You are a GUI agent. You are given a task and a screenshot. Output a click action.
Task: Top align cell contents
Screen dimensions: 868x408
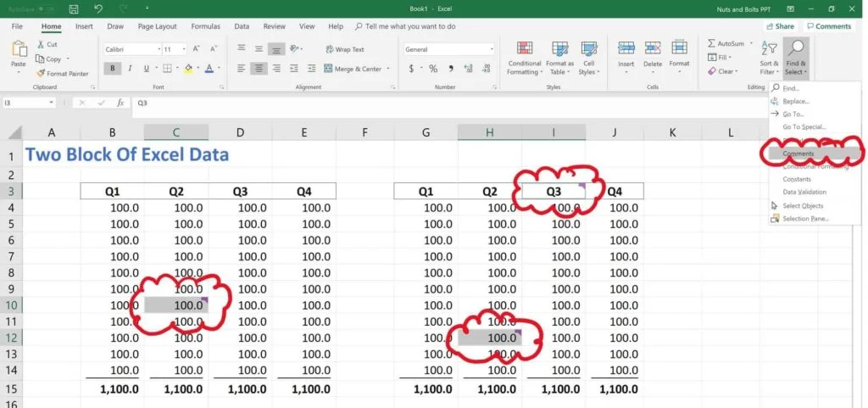242,48
